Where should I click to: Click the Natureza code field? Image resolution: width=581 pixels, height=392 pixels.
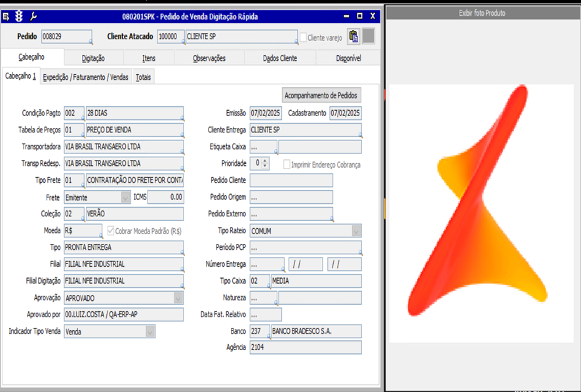[x=263, y=298]
